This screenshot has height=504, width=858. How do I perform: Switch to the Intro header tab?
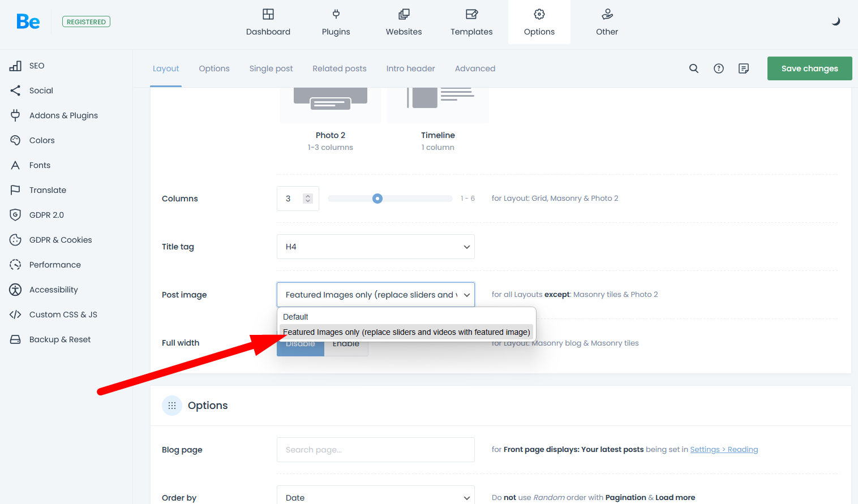pos(410,68)
